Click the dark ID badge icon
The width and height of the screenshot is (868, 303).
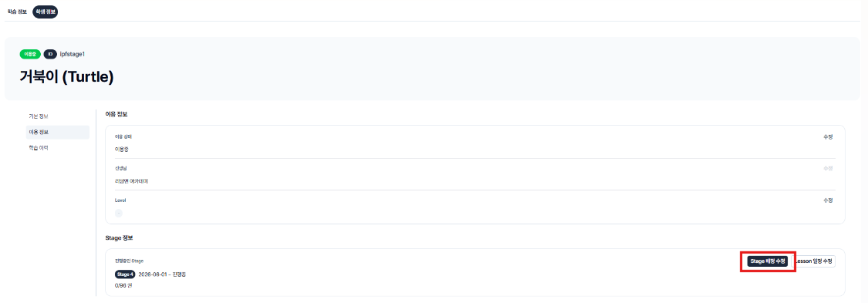(50, 54)
